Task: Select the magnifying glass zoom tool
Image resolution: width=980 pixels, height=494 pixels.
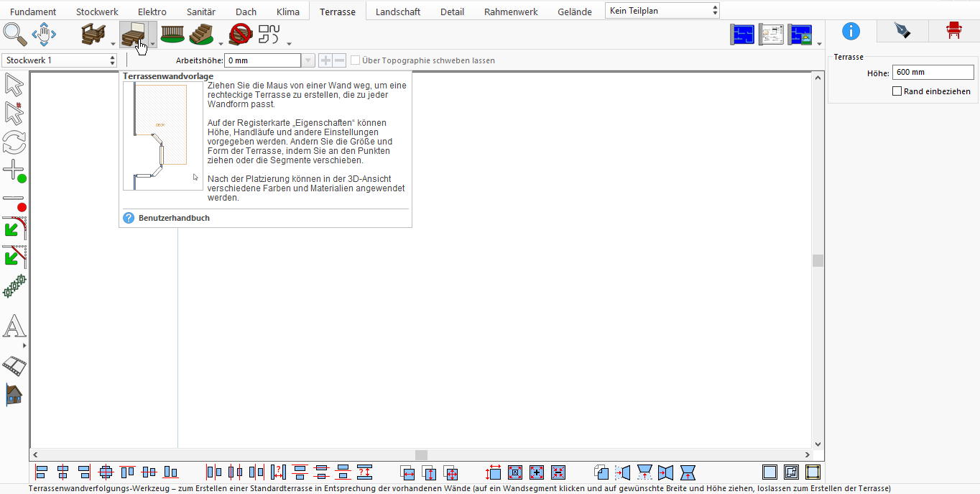Action: (x=15, y=34)
